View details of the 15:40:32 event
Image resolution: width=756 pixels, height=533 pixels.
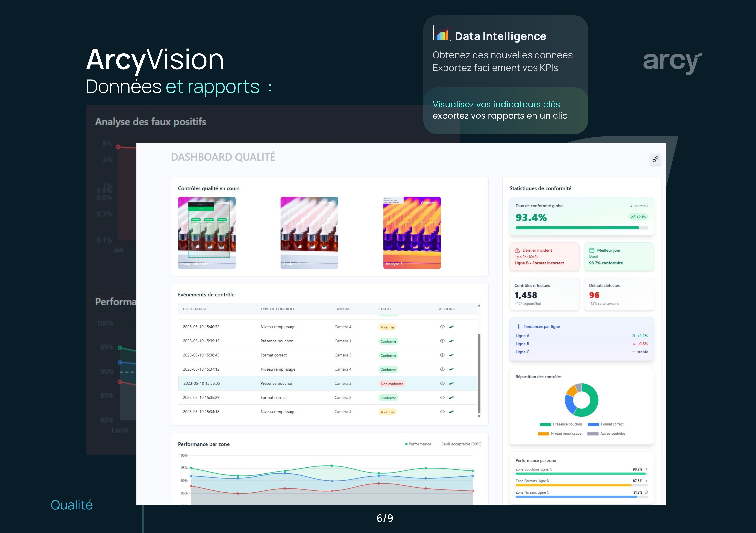click(442, 327)
